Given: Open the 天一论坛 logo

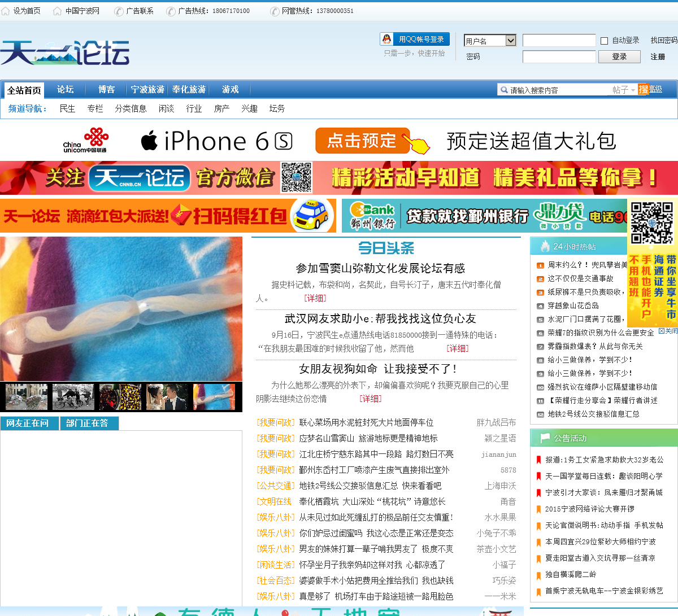Looking at the screenshot, I should click(x=65, y=53).
